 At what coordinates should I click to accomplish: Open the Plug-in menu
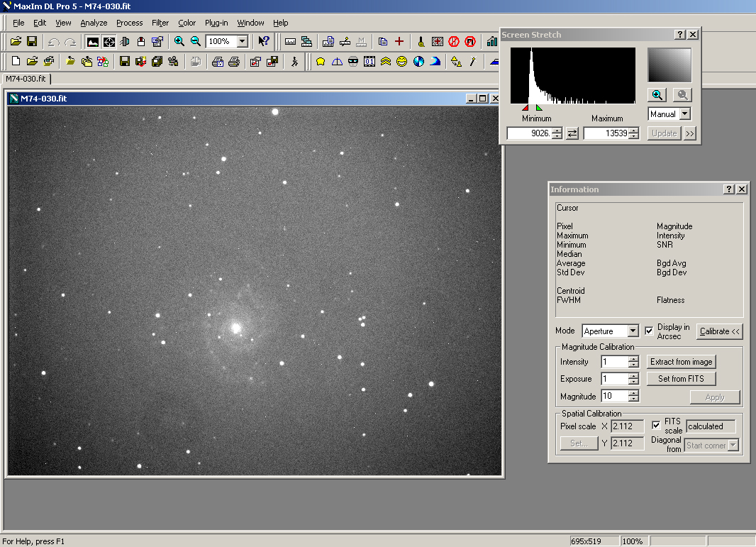216,23
